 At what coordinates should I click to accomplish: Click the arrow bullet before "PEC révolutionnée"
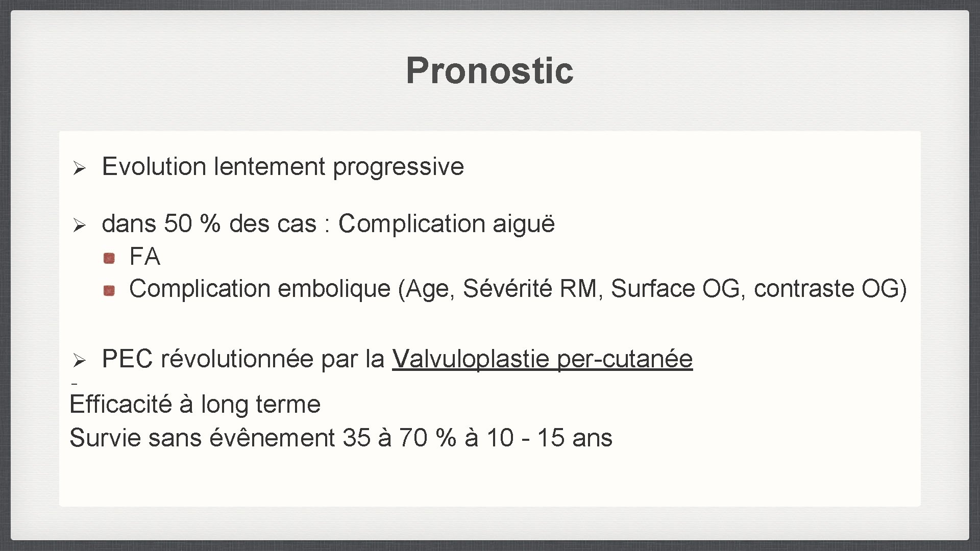tap(78, 360)
